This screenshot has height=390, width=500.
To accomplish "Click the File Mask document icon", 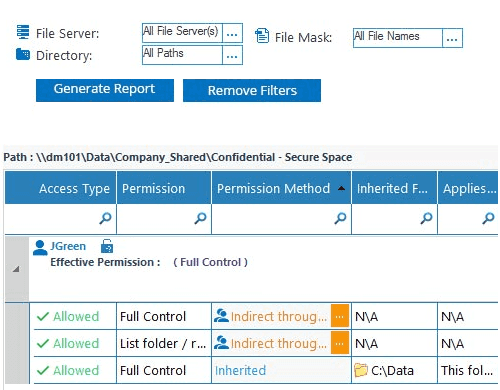I will (x=262, y=35).
